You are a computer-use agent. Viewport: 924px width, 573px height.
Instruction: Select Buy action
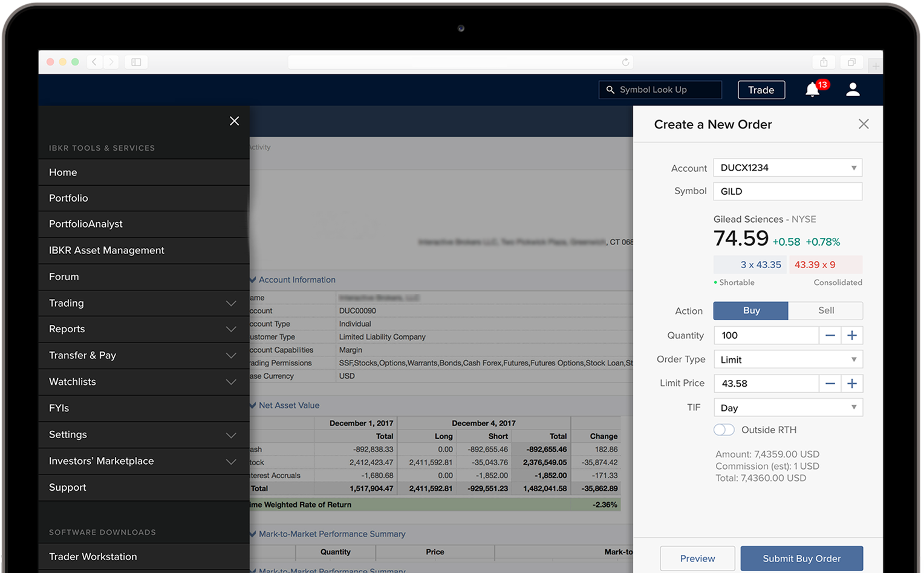[x=751, y=310]
